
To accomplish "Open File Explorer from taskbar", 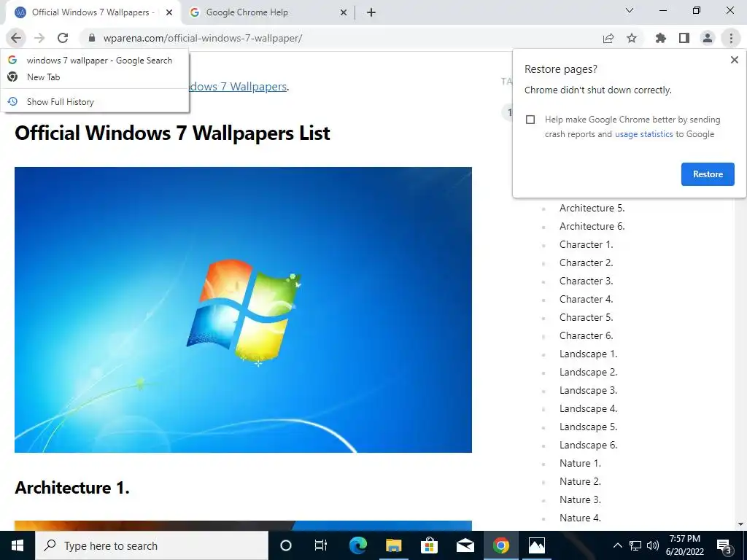I will pos(393,545).
